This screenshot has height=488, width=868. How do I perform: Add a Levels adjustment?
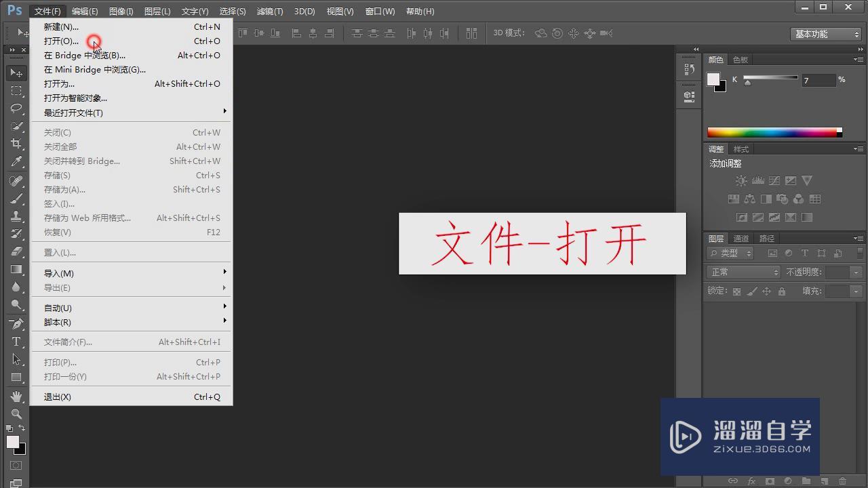click(x=758, y=181)
